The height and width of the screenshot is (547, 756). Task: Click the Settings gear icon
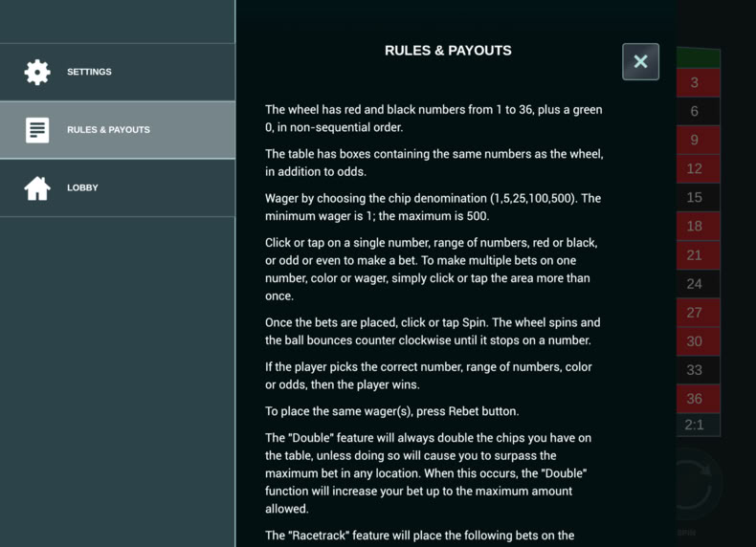tap(37, 73)
